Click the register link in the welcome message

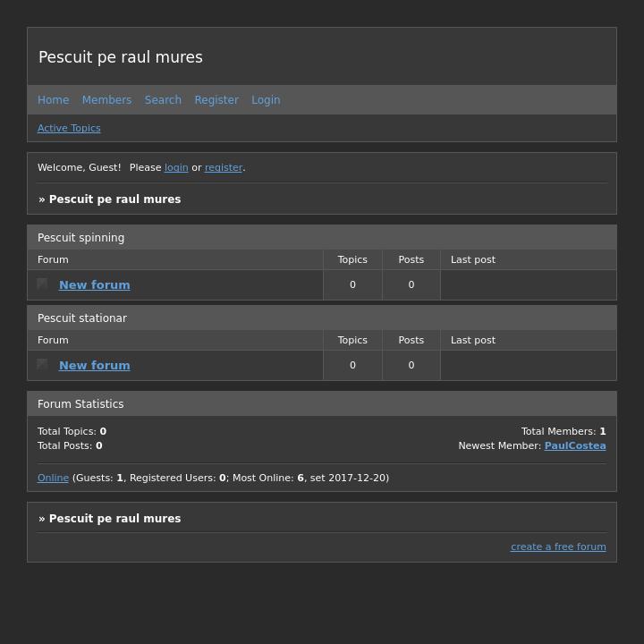click(x=224, y=168)
